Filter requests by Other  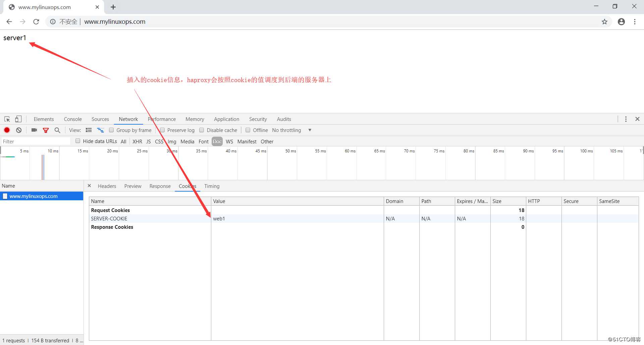click(x=267, y=142)
